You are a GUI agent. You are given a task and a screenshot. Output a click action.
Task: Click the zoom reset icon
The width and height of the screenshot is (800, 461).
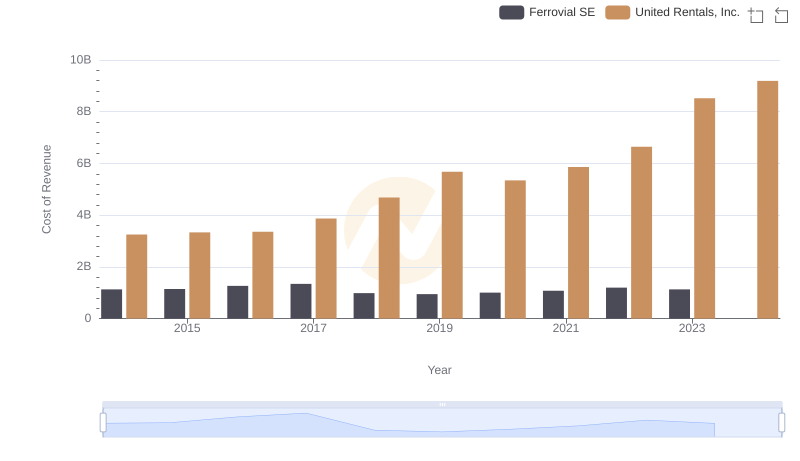coord(781,15)
